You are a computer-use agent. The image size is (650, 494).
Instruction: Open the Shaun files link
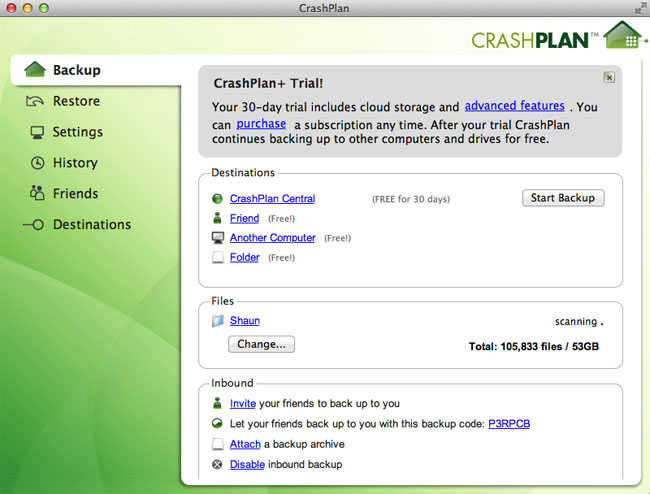click(x=245, y=321)
